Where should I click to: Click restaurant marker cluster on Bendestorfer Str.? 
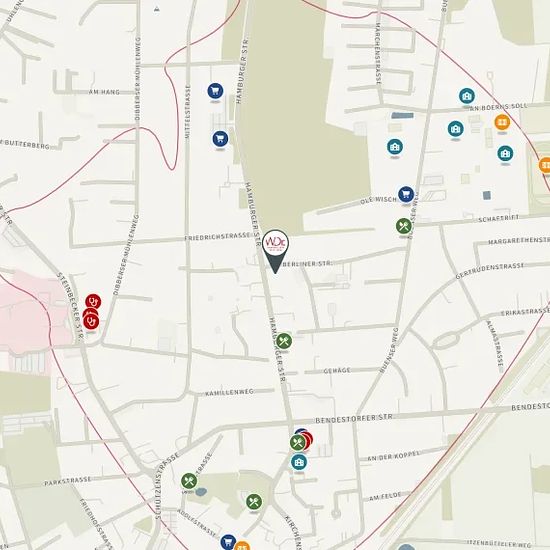pyautogui.click(x=298, y=443)
